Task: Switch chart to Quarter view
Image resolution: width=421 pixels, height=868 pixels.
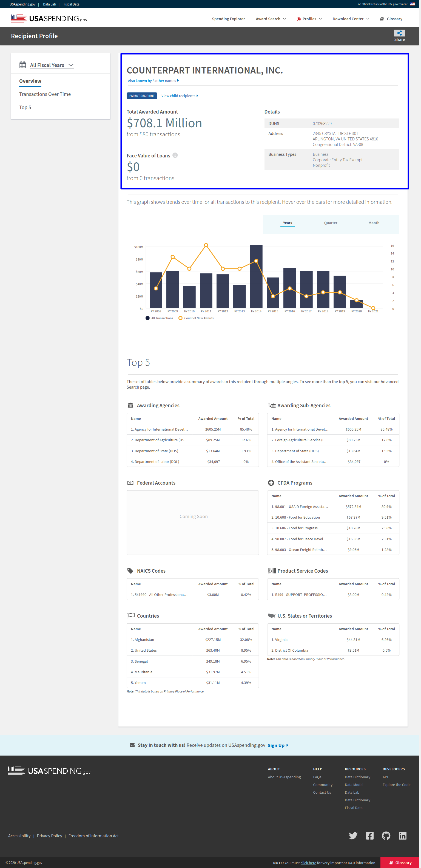Action: point(330,223)
